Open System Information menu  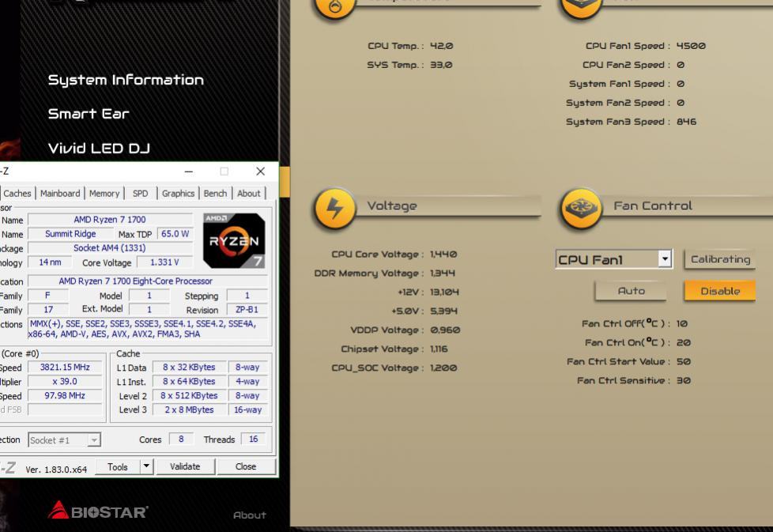pyautogui.click(x=126, y=80)
